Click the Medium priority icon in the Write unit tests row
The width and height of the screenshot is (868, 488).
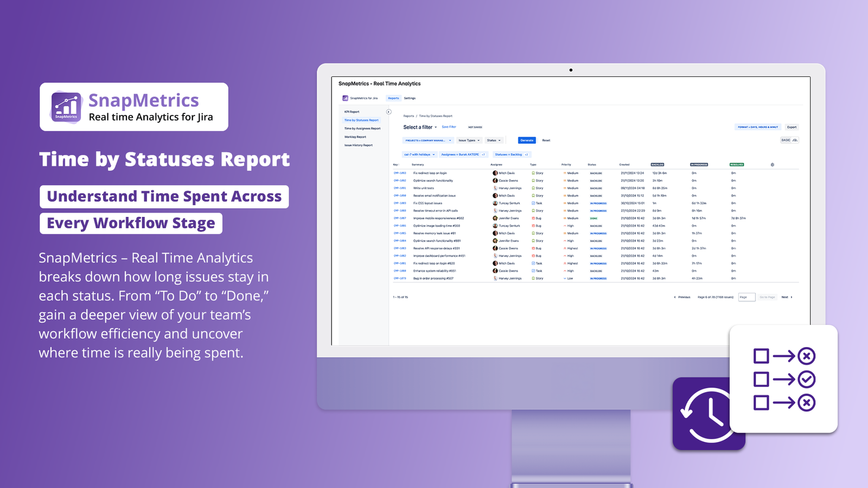(565, 188)
